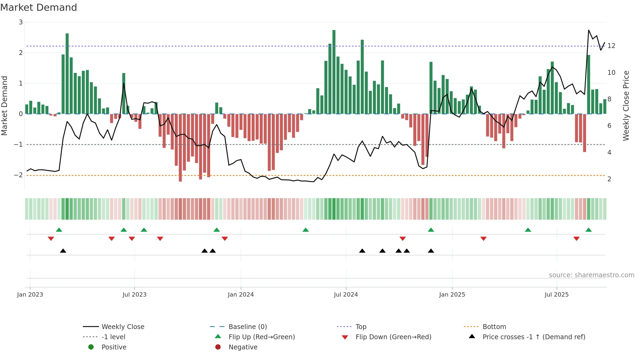Click the '3' tick on Market Demand axis
This screenshot has width=644, height=362.
click(21, 22)
